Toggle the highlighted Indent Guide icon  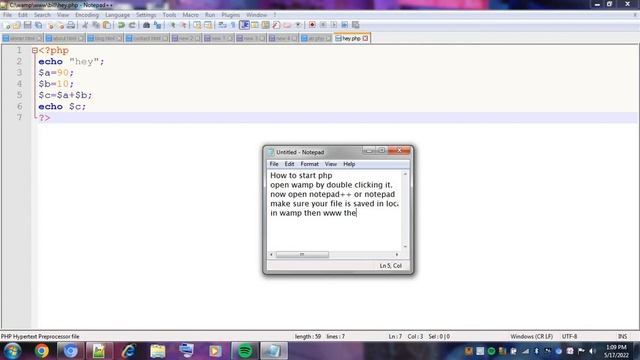244,25
